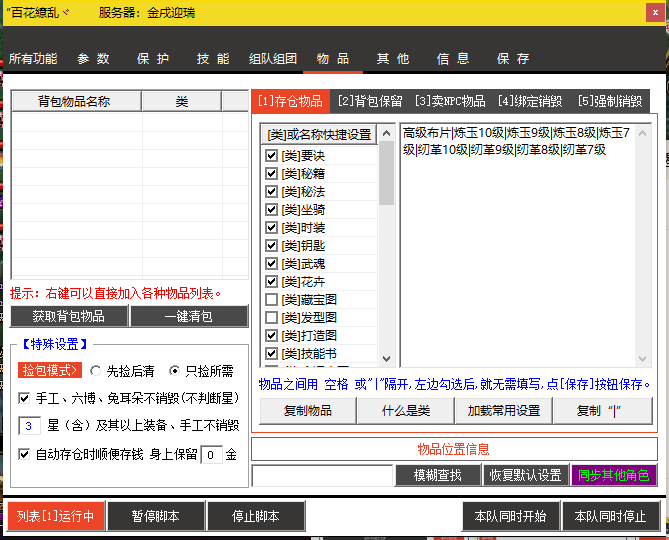The image size is (669, 540).
Task: Click the 身上保留 gold amount field
Action: [x=211, y=455]
